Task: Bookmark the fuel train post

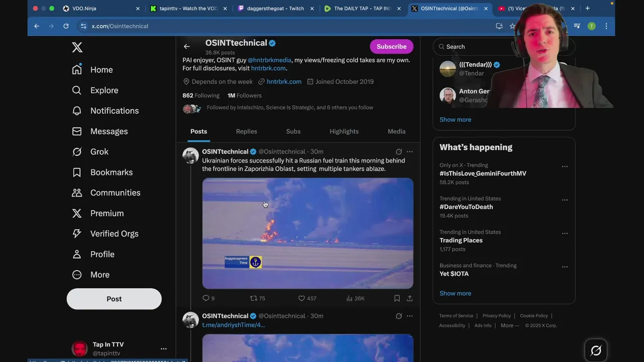Action: pyautogui.click(x=397, y=298)
